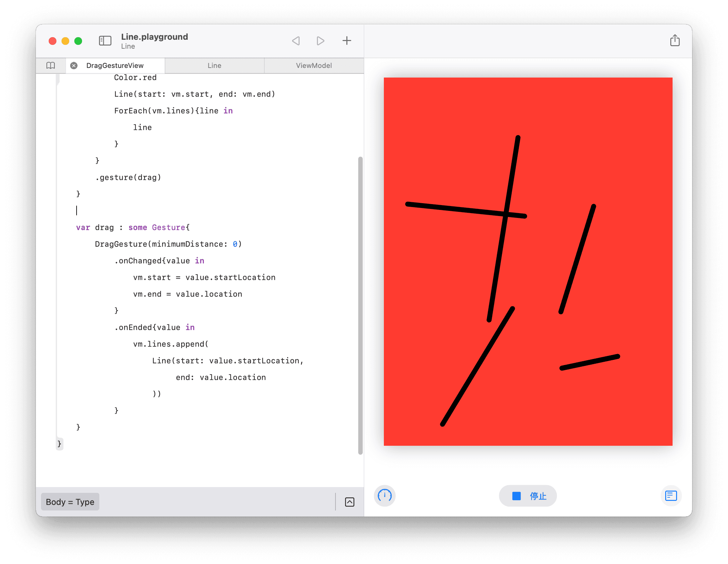Collapse the expanded code block bracket
Image resolution: width=728 pixels, height=564 pixels.
click(59, 444)
